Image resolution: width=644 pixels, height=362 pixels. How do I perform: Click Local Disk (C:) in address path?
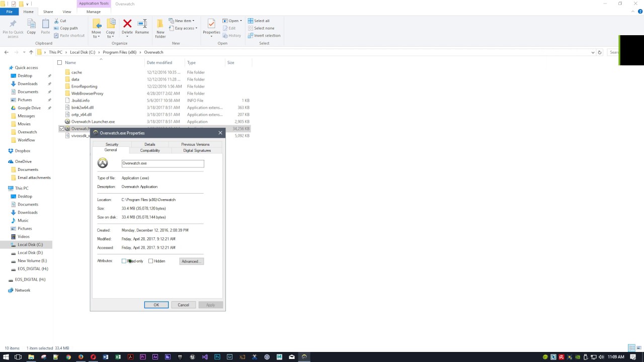coord(83,52)
